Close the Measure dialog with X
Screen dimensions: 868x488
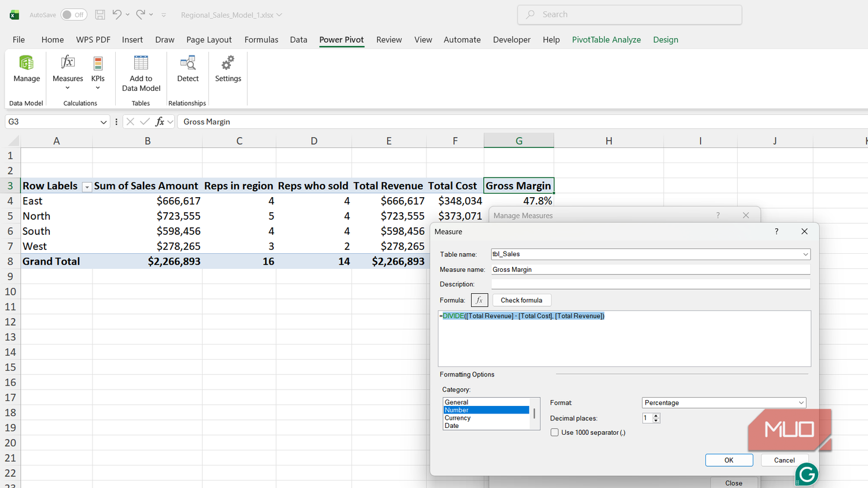point(804,231)
